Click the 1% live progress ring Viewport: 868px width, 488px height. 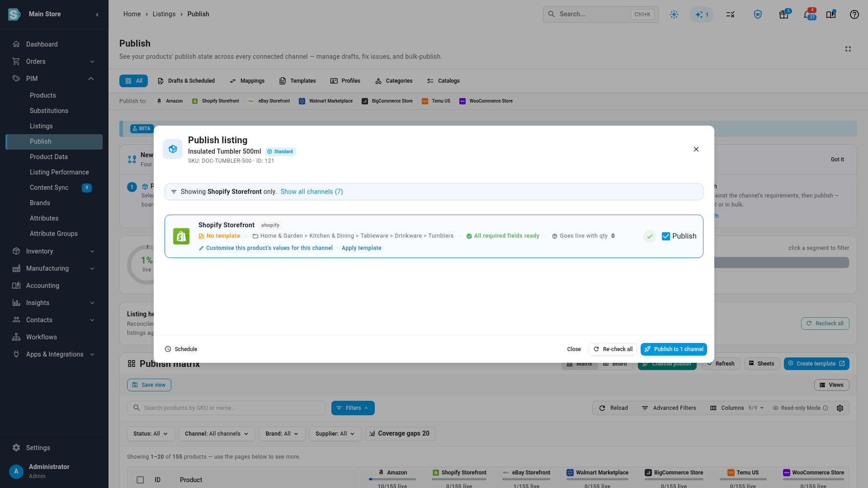click(146, 265)
